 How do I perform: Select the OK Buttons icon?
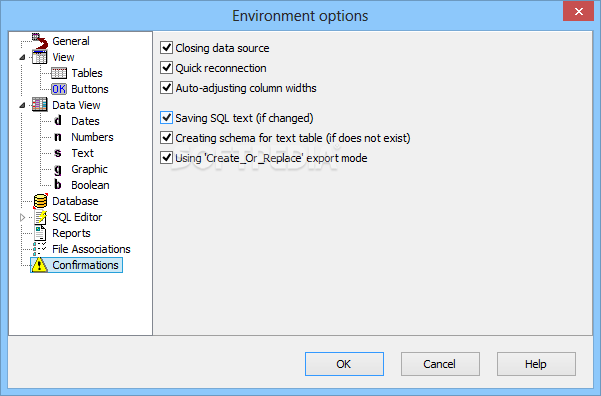click(x=59, y=89)
